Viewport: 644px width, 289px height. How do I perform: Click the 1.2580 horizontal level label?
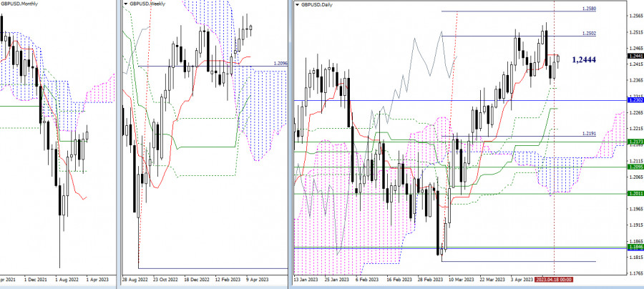590,9
